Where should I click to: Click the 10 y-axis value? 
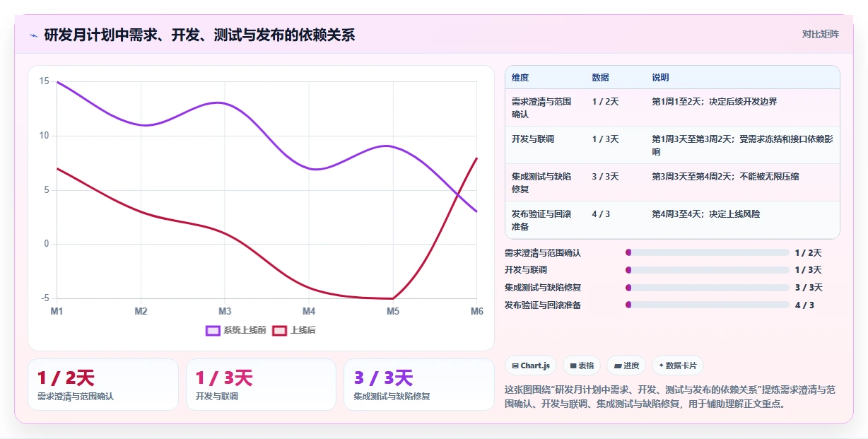[44, 136]
